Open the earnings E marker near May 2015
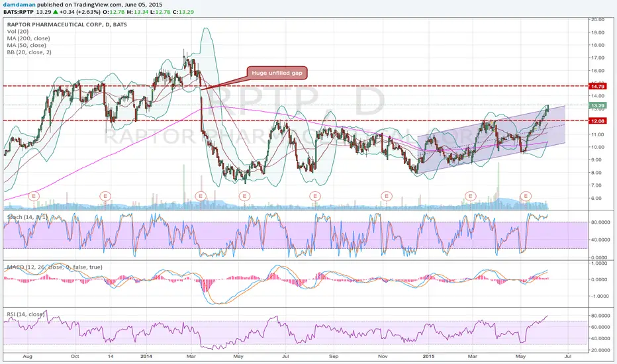Image resolution: width=617 pixels, height=364 pixels. (x=526, y=196)
